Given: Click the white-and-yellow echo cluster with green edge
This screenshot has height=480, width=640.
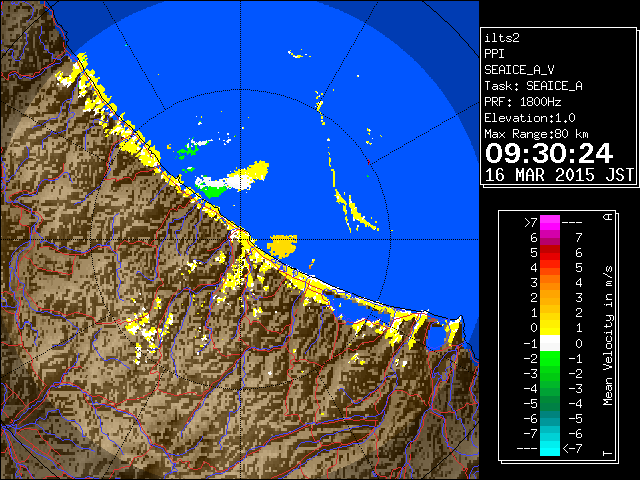Looking at the screenshot, I should click(232, 180).
